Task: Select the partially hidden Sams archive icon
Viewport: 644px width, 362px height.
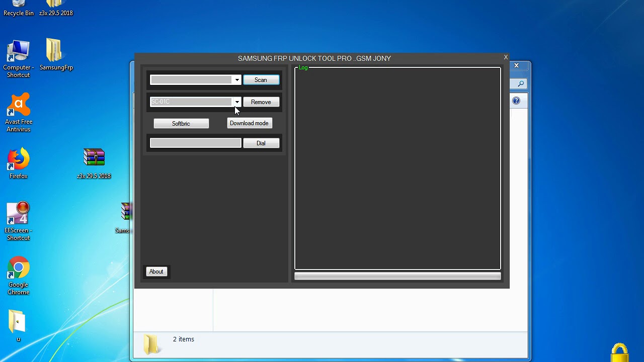Action: coord(124,218)
